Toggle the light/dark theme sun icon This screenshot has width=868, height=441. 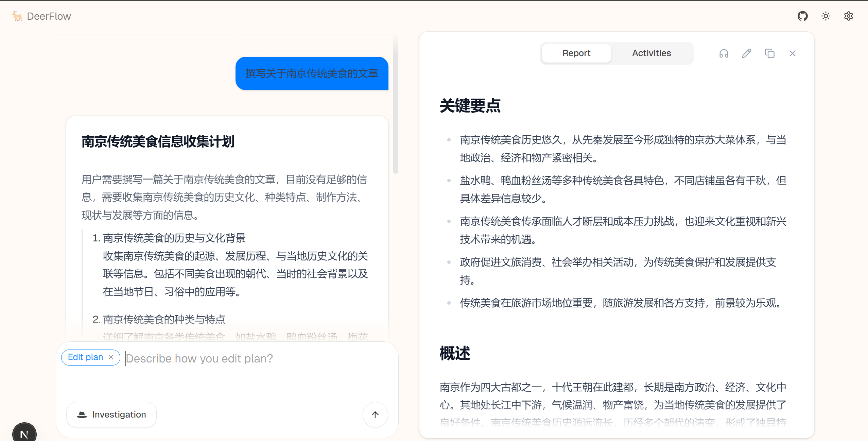tap(826, 16)
